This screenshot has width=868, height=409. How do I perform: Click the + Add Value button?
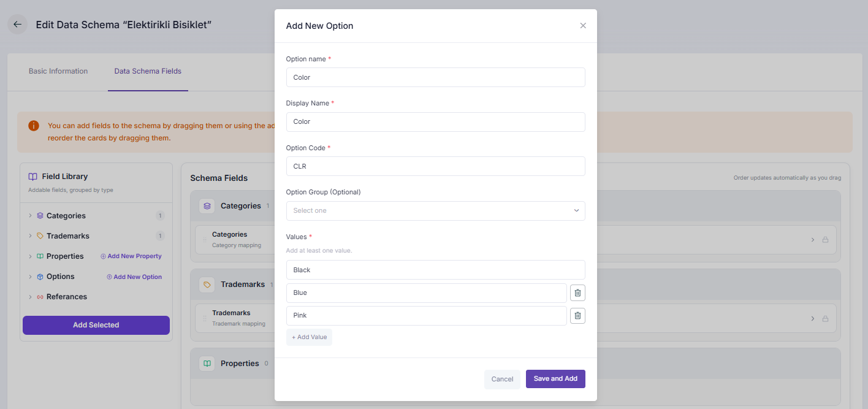pyautogui.click(x=309, y=337)
